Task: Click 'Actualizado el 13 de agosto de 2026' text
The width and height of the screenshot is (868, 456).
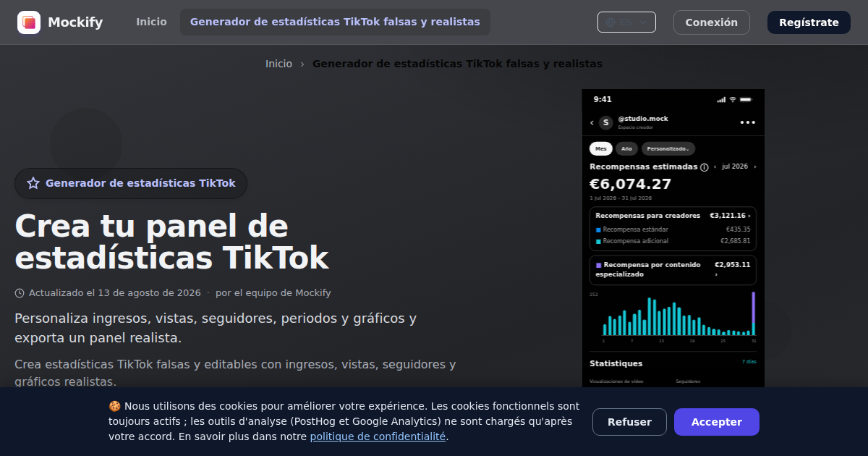Action: click(115, 293)
